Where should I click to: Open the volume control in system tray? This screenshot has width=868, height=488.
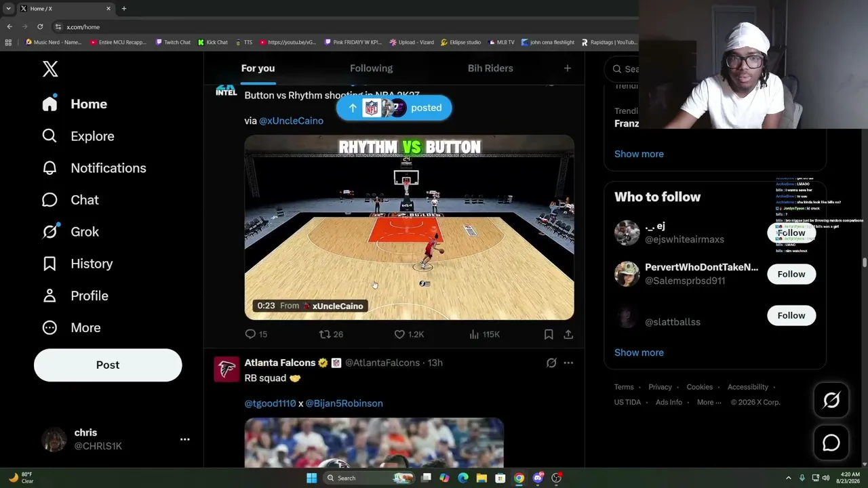826,478
